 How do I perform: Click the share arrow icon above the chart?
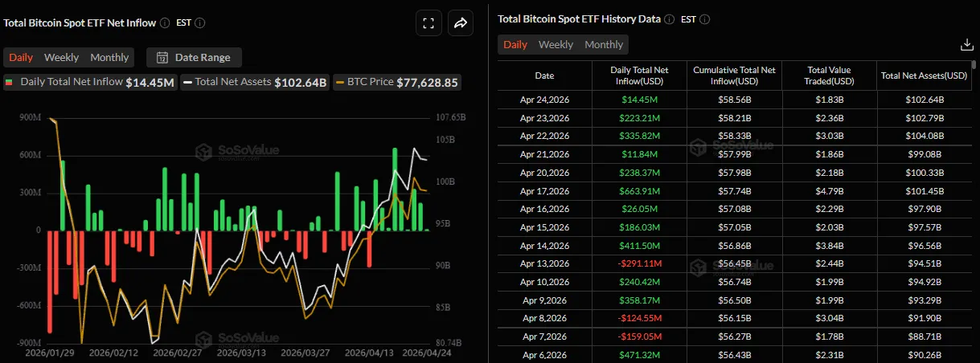click(461, 23)
